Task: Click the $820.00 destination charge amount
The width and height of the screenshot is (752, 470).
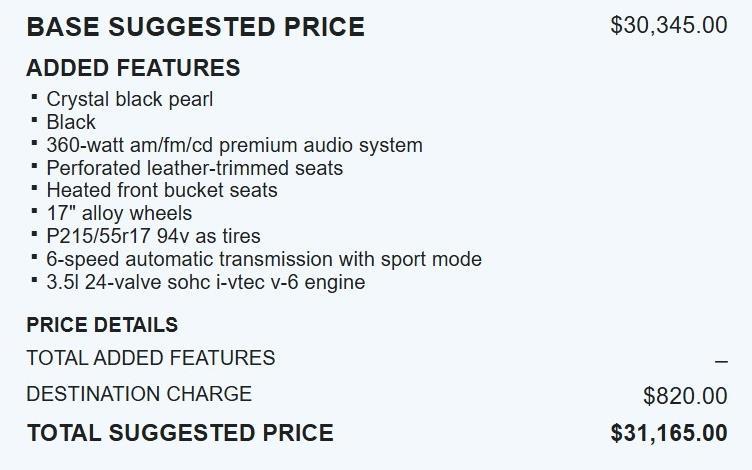Action: (685, 396)
